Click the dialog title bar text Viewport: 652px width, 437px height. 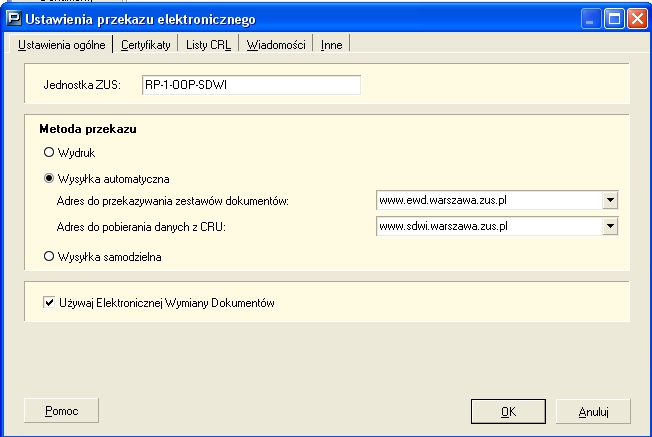[140, 19]
